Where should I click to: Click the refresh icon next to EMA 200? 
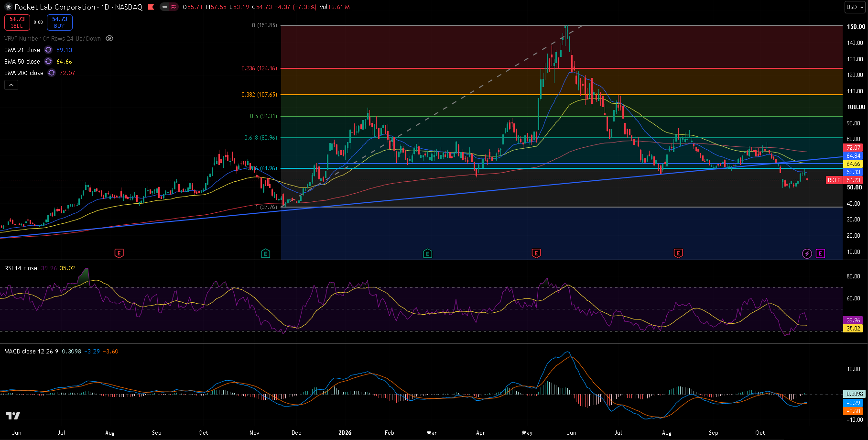51,73
